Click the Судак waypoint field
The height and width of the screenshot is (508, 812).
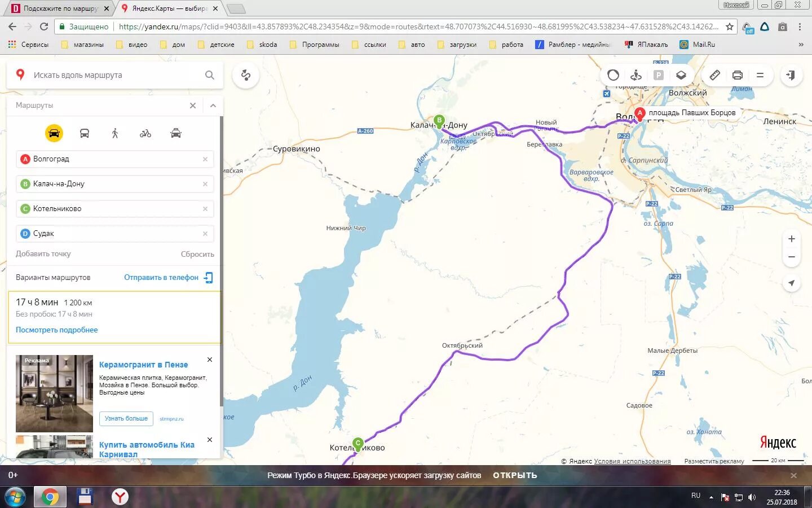click(x=115, y=234)
